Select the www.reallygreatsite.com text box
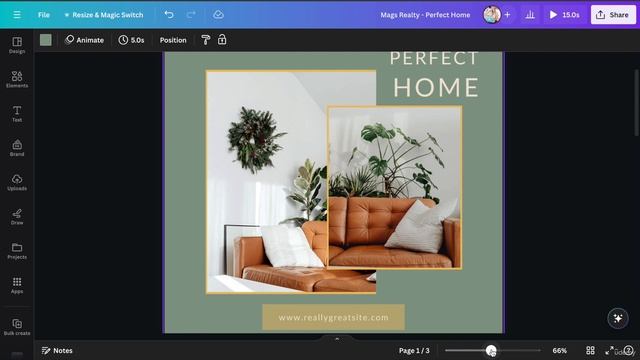This screenshot has height=360, width=640. 333,317
